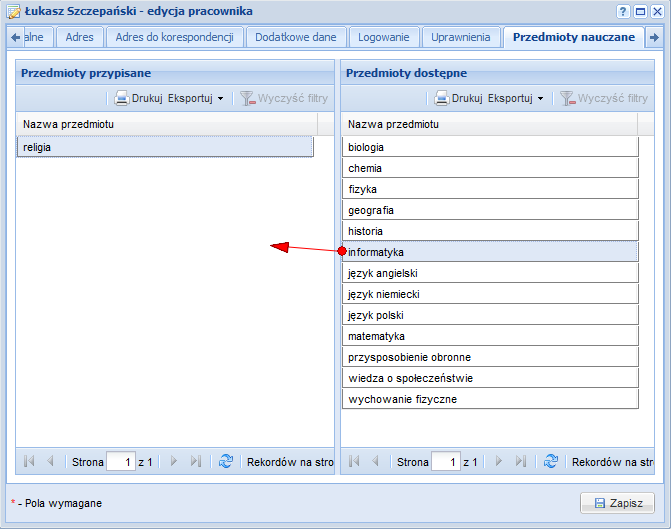Clear filters in assigned subjects panel
This screenshot has height=529, width=671.
tap(284, 98)
